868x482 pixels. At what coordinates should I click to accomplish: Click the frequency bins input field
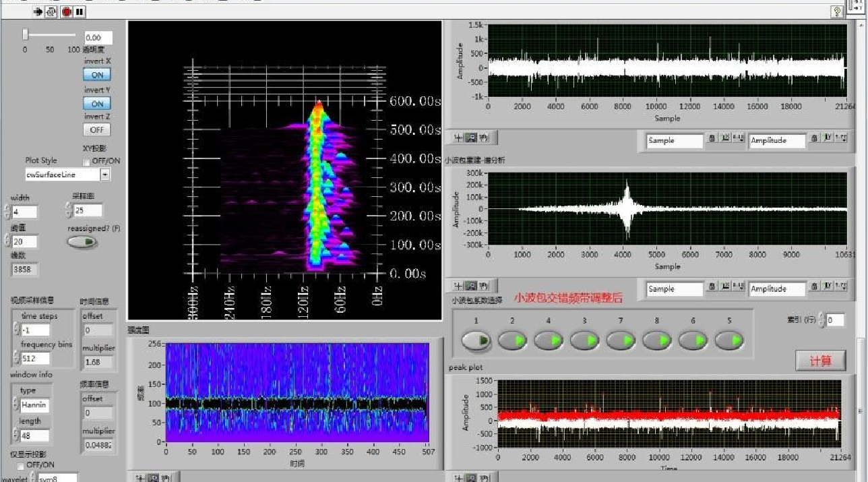click(x=36, y=359)
